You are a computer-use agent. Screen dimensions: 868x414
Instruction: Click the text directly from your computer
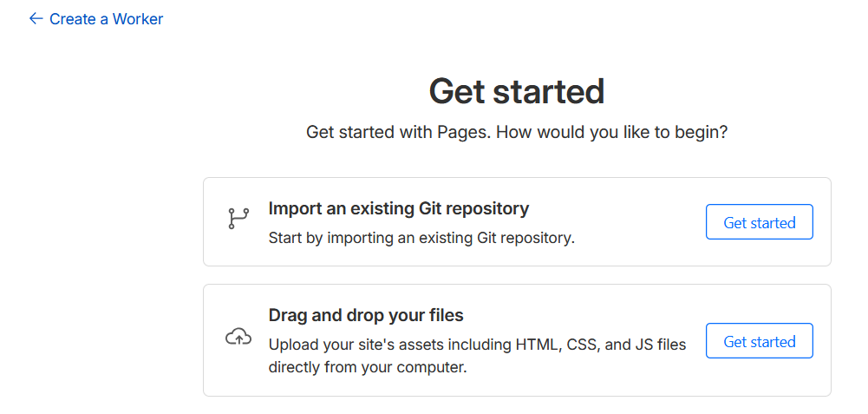(x=367, y=367)
